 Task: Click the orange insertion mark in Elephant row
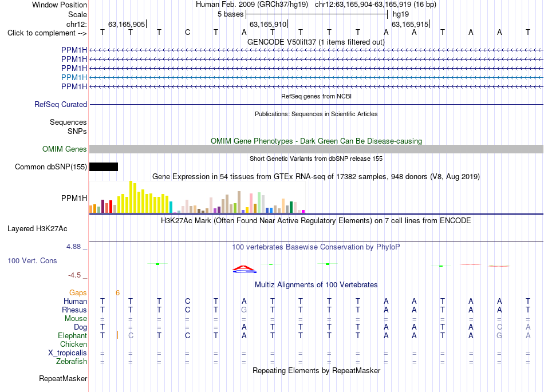(117, 335)
